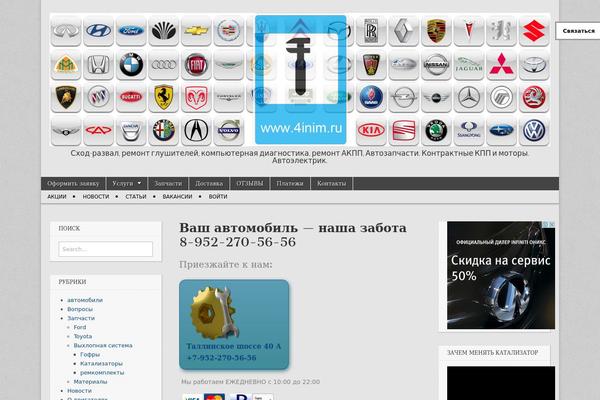This screenshot has height=400, width=600.
Task: Click the Cadillac logo icon
Action: point(228,31)
